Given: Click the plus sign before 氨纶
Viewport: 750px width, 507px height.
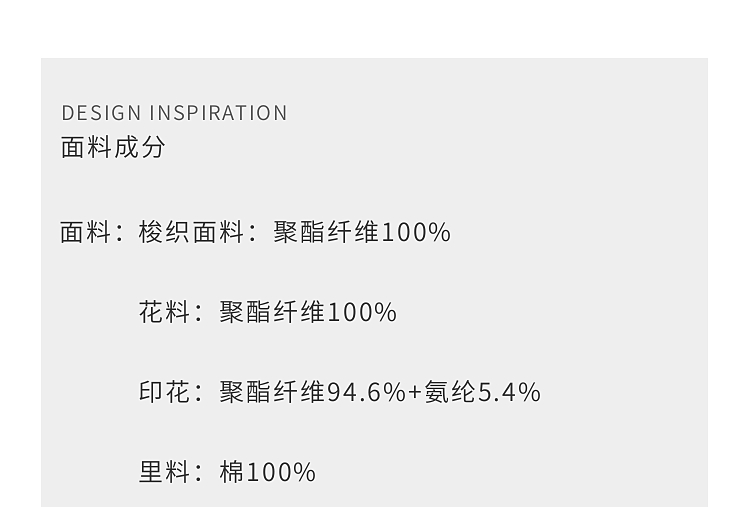Looking at the screenshot, I should 415,392.
